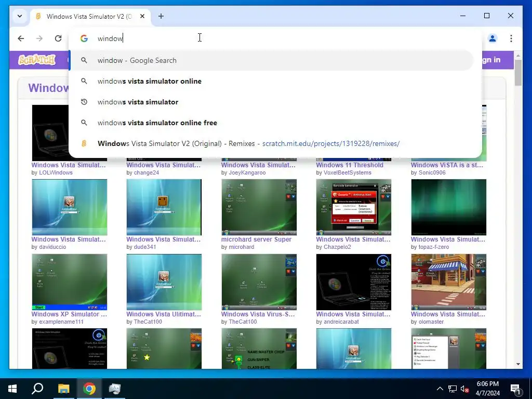Image resolution: width=532 pixels, height=399 pixels.
Task: Open author link JoeyKangaroo
Action: (247, 172)
